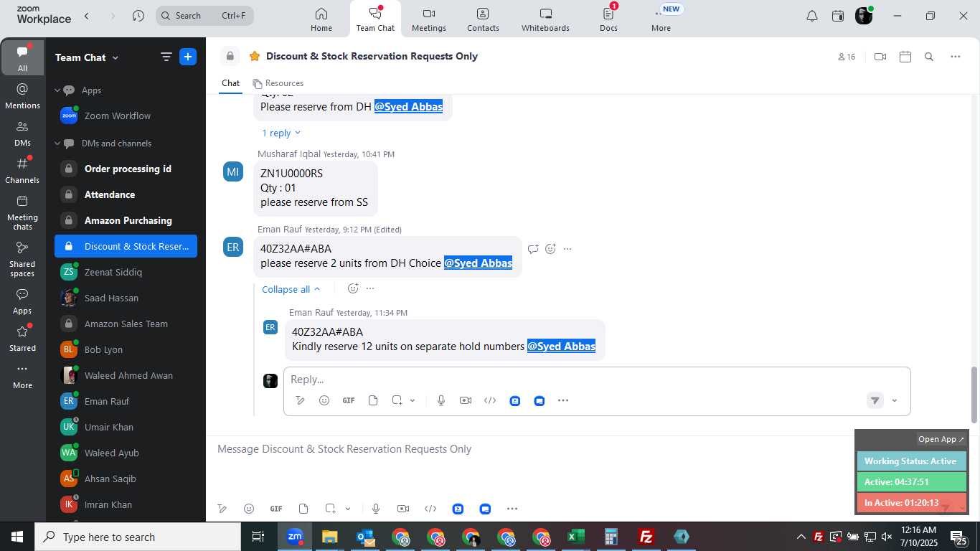Click @Syed Abbas mention in thread reply

[561, 347]
